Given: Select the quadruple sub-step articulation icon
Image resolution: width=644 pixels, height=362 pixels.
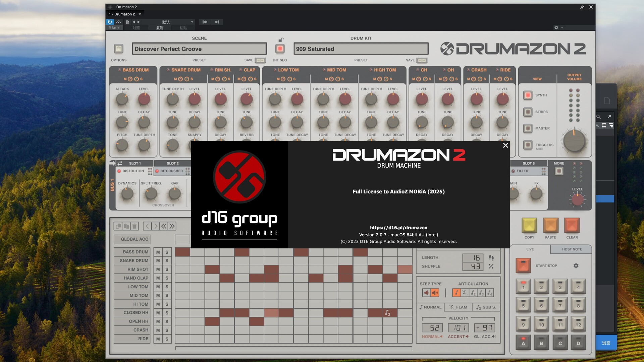Looking at the screenshot, I should coord(489,293).
